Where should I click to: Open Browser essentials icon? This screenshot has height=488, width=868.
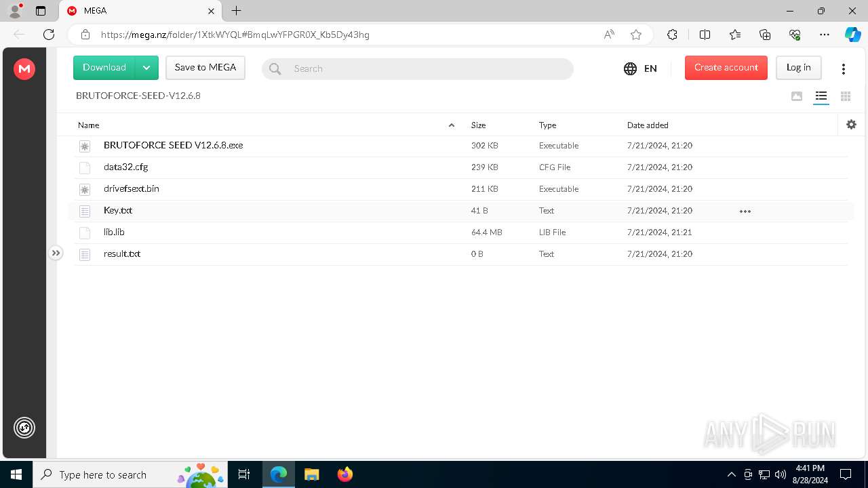795,35
